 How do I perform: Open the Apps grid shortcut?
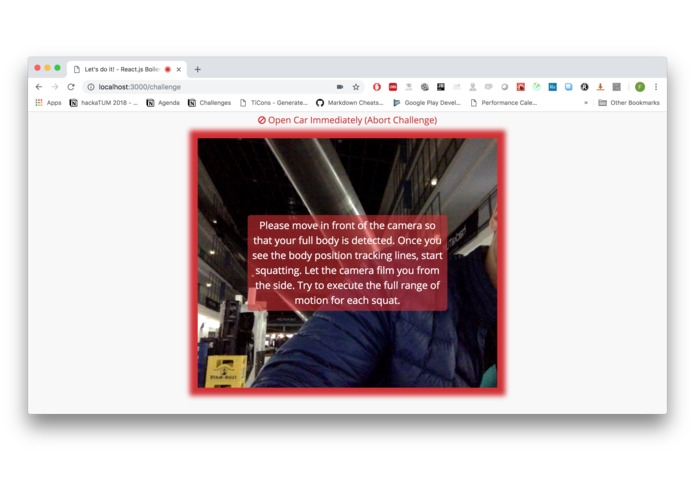tap(48, 103)
